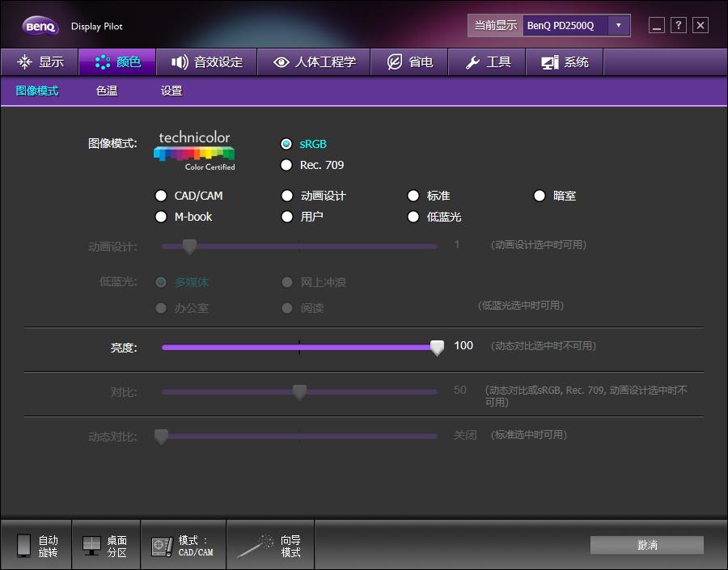728x570 pixels.
Task: Select the 用户 custom mode
Action: point(286,217)
